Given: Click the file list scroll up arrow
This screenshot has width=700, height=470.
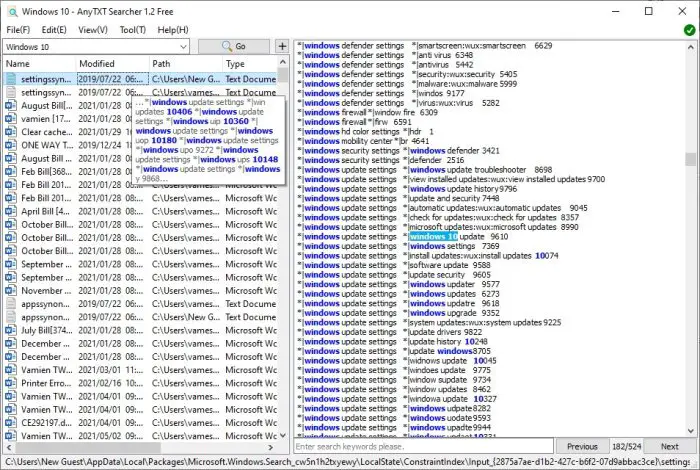Looking at the screenshot, I should tap(283, 62).
